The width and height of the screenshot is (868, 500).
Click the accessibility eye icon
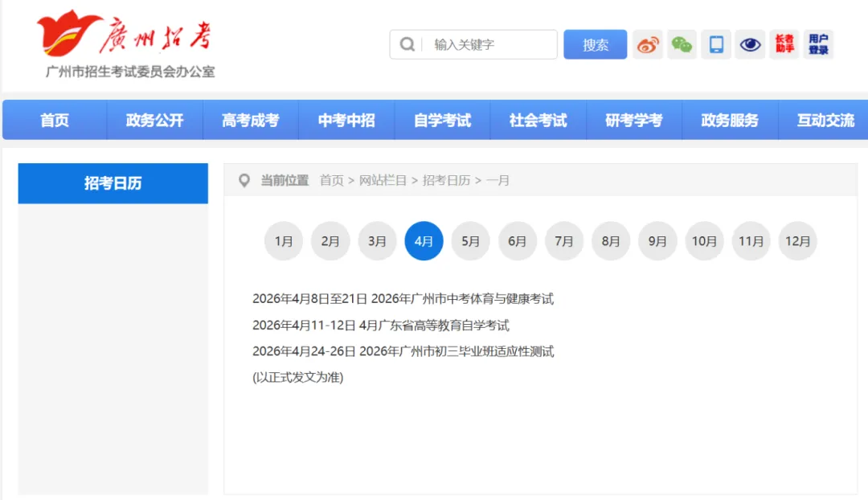pos(750,45)
